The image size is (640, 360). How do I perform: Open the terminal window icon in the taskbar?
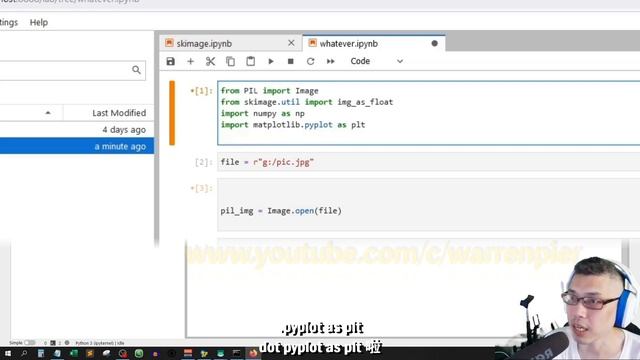click(237, 353)
